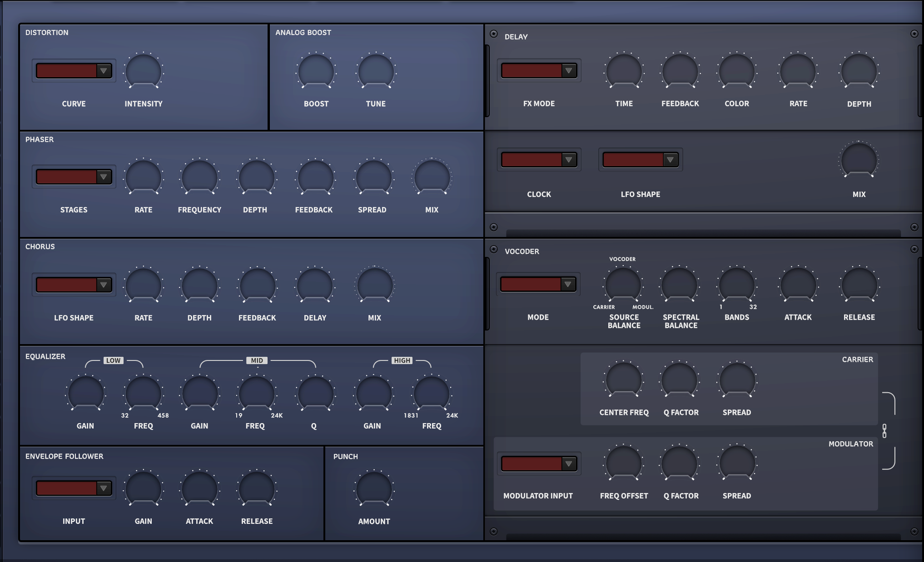Click the Delay panel top-right screw icon
Screen dimensions: 924x562
(x=914, y=34)
